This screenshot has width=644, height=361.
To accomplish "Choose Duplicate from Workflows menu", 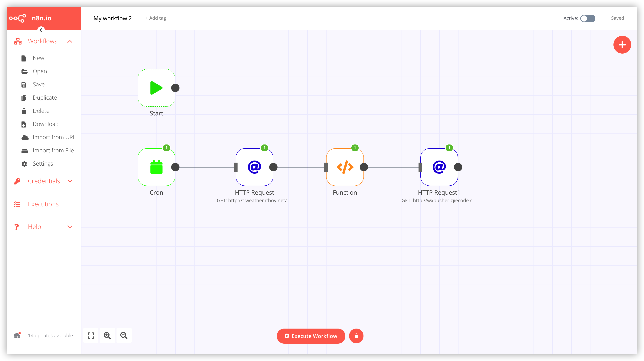I will click(x=45, y=98).
